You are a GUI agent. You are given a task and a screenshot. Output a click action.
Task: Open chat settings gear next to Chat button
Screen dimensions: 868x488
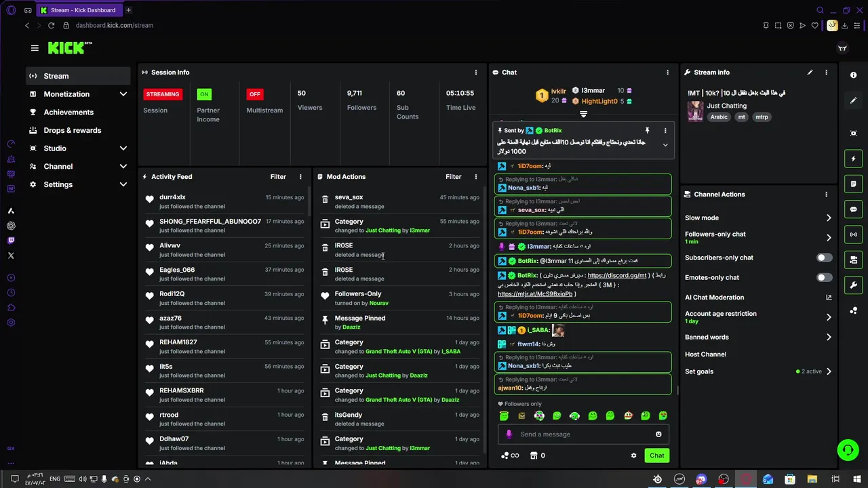click(x=634, y=455)
